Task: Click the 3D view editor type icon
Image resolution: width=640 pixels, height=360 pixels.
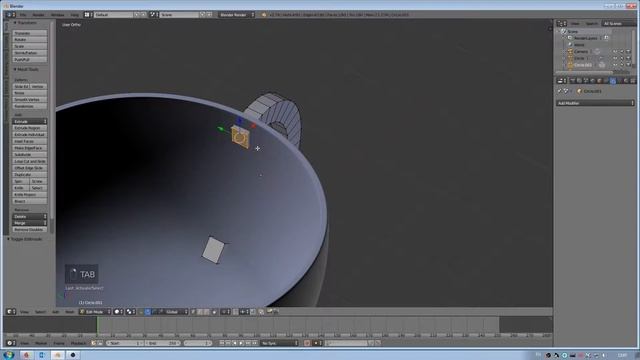Action: [x=10, y=312]
